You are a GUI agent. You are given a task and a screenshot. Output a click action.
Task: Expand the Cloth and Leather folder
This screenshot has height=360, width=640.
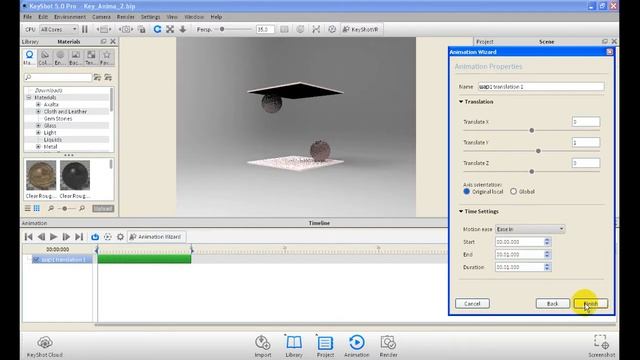(38, 111)
